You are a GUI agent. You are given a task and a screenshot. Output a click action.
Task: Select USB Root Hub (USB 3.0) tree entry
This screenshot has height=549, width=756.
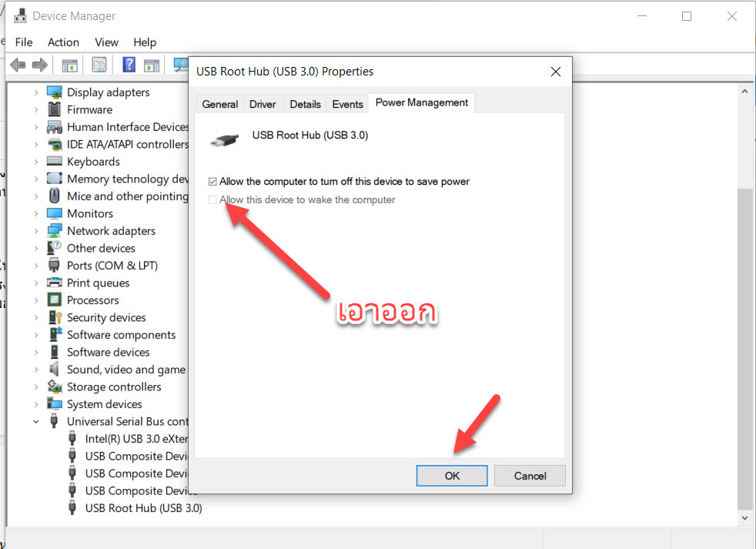coord(143,508)
